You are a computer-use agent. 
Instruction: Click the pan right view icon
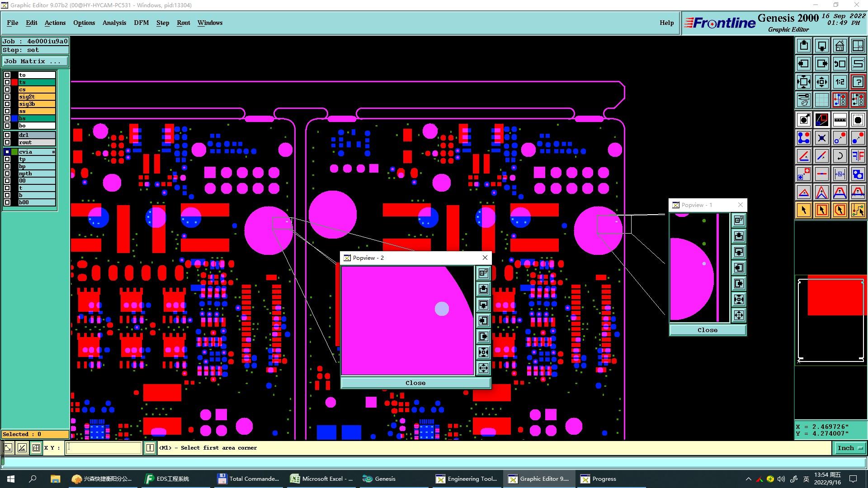(822, 64)
